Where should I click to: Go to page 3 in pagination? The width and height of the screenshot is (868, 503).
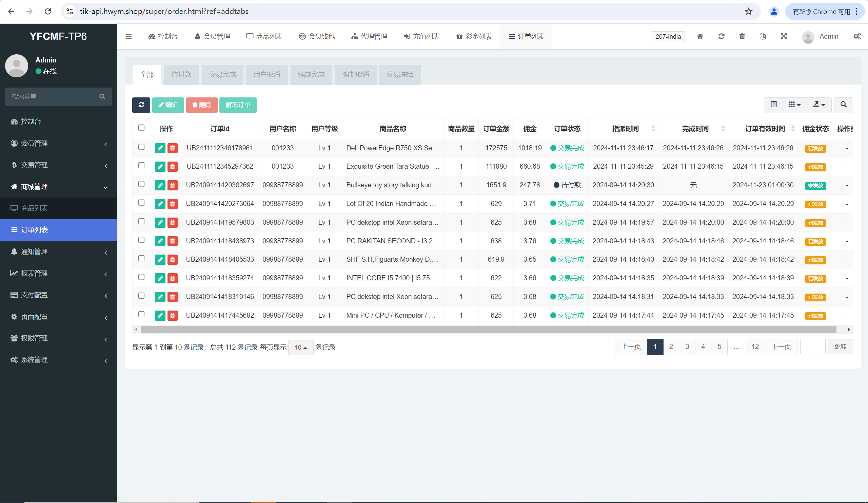(687, 347)
